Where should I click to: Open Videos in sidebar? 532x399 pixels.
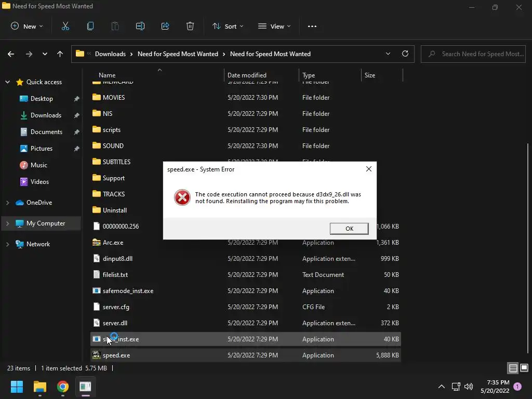click(x=39, y=181)
